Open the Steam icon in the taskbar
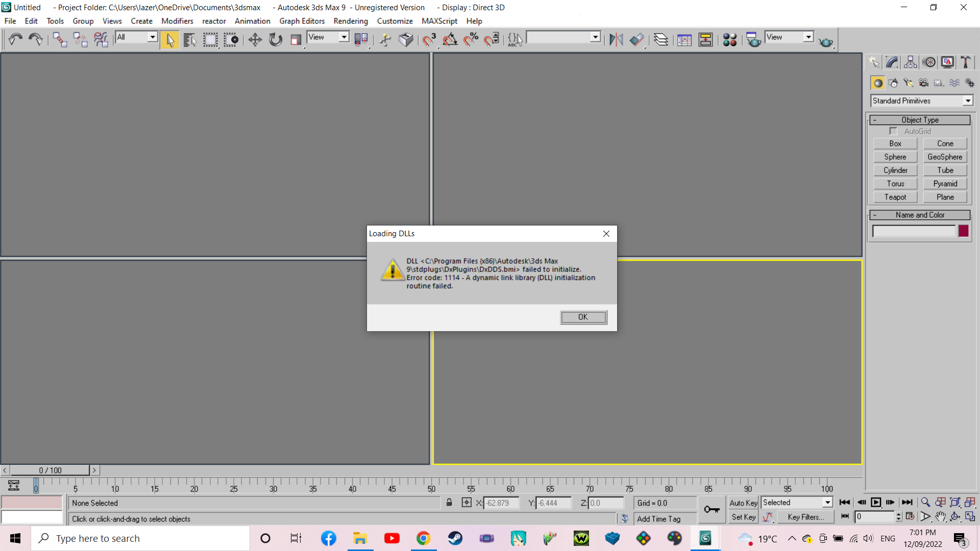The width and height of the screenshot is (980, 551). tap(455, 538)
